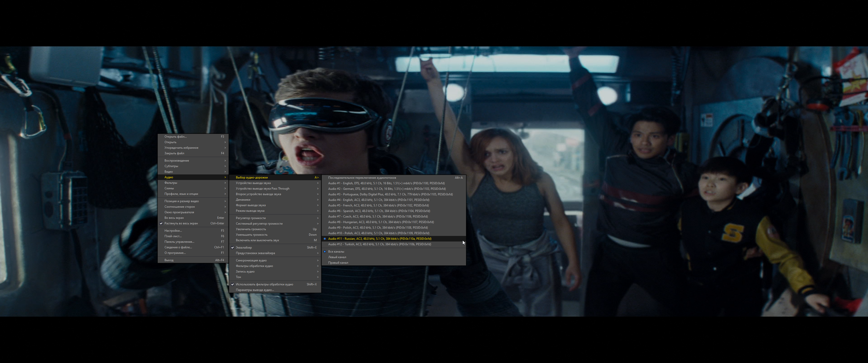Open "Формат вывода звука" submenu

point(275,205)
